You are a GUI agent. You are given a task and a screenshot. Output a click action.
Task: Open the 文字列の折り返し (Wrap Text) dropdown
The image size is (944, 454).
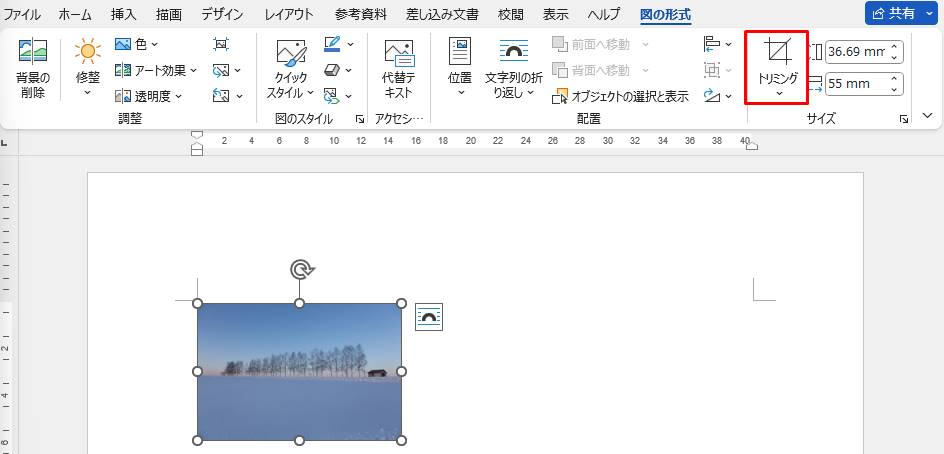point(513,68)
